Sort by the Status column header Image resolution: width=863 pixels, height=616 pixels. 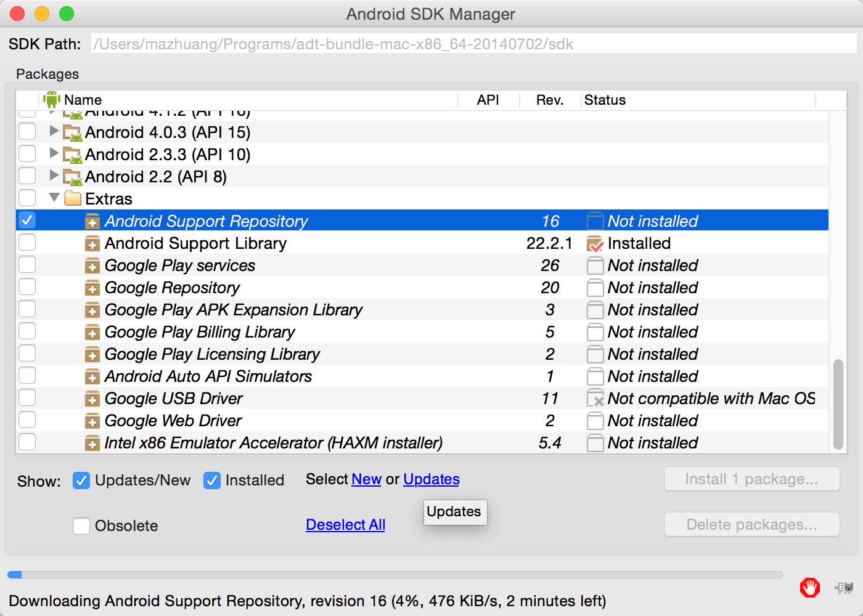point(605,100)
